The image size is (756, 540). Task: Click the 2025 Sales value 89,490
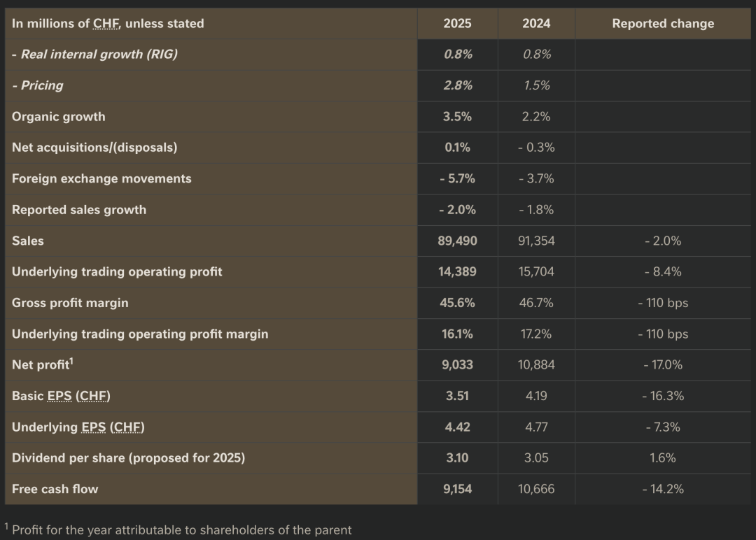(x=457, y=241)
